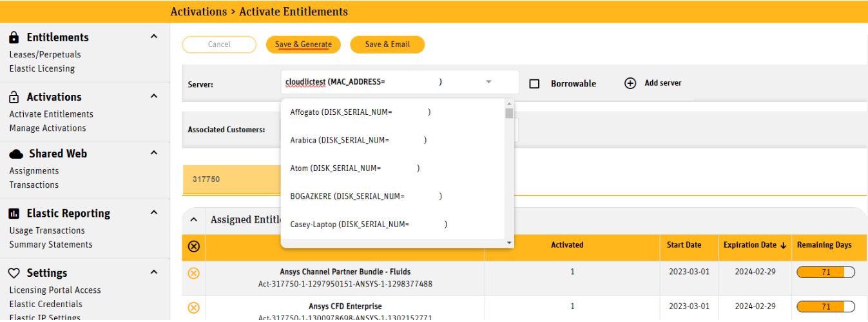The height and width of the screenshot is (322, 868).
Task: Click the Activations unlocked padlock icon
Action: [x=14, y=97]
